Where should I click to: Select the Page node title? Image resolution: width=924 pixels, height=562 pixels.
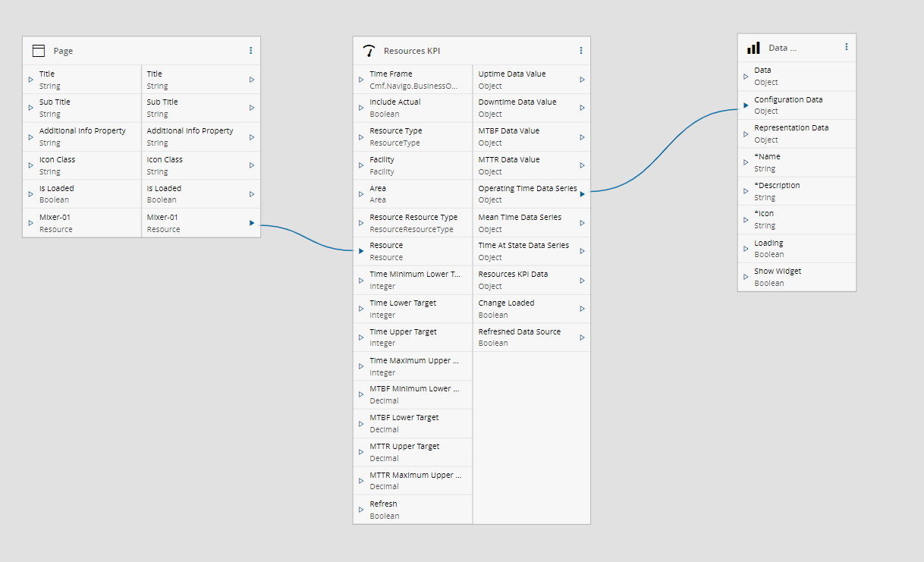click(63, 51)
